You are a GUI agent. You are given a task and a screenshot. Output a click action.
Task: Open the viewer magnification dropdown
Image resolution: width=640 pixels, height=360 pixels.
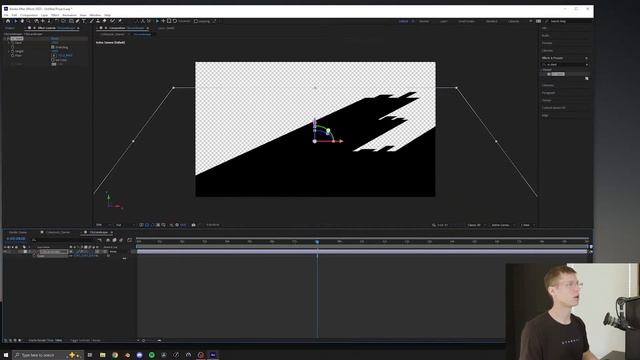[x=103, y=225]
